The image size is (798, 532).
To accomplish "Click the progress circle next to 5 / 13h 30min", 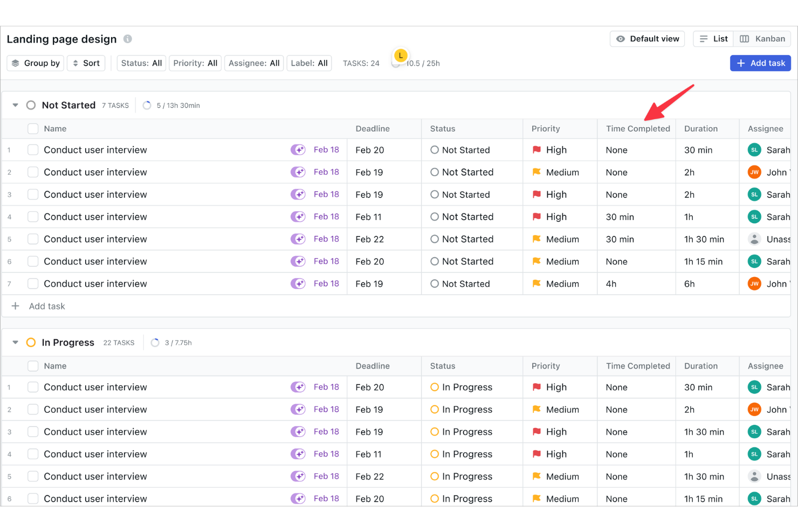I will click(147, 105).
